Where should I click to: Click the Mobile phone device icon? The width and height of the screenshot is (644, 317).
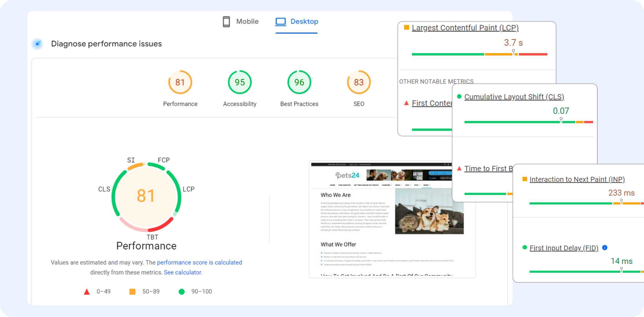coord(226,22)
